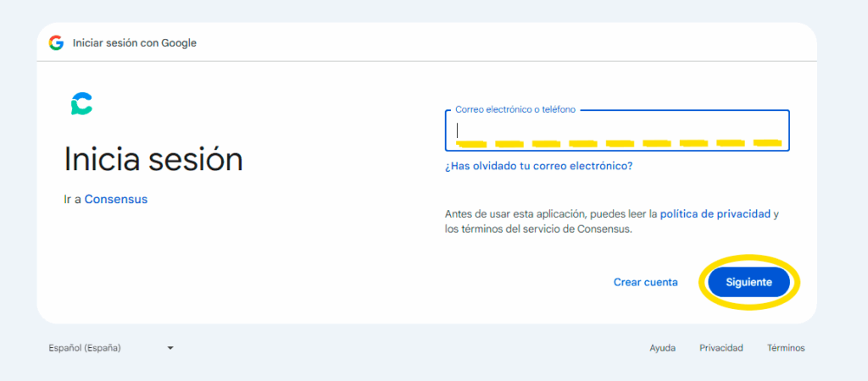868x381 pixels.
Task: Open the Términos footer link
Action: point(786,348)
